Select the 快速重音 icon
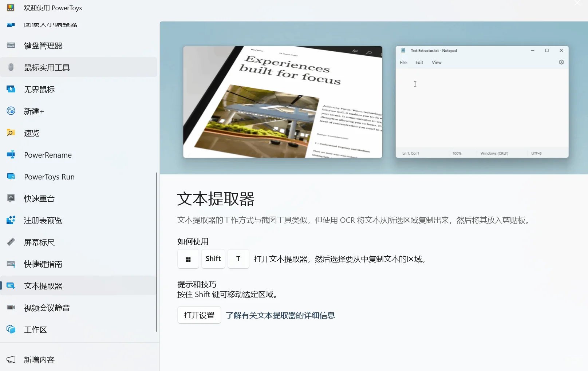 coord(11,198)
